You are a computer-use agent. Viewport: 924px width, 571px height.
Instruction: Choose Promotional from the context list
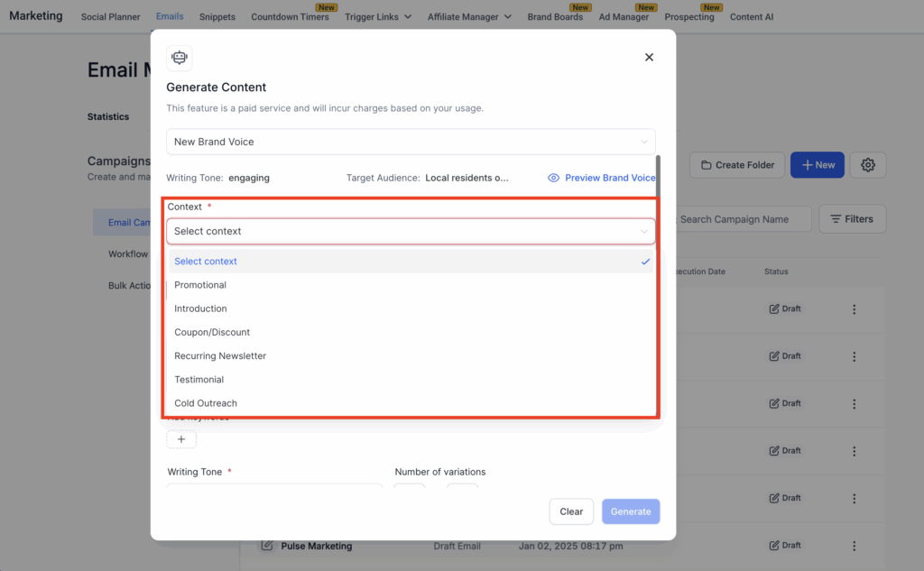200,285
